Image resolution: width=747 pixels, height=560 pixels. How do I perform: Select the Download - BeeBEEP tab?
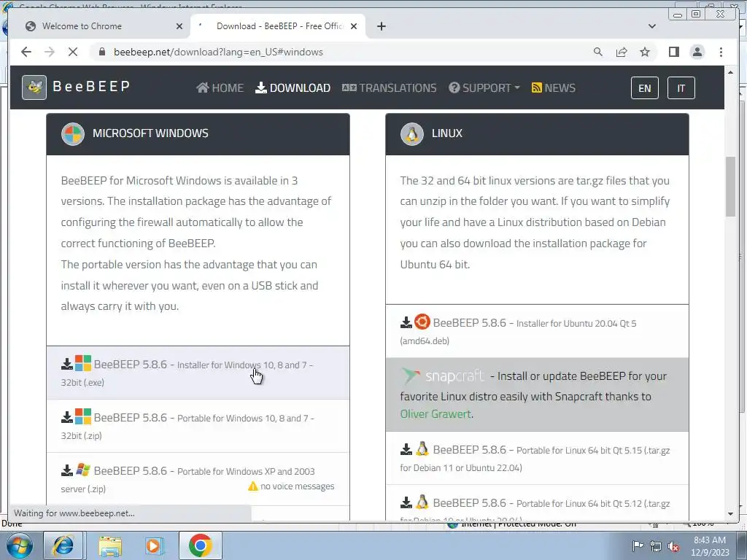[x=279, y=26]
